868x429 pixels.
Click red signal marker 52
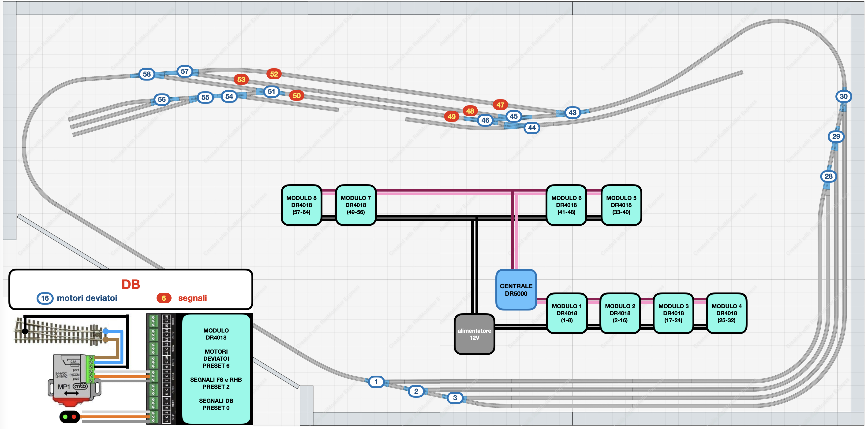(274, 74)
